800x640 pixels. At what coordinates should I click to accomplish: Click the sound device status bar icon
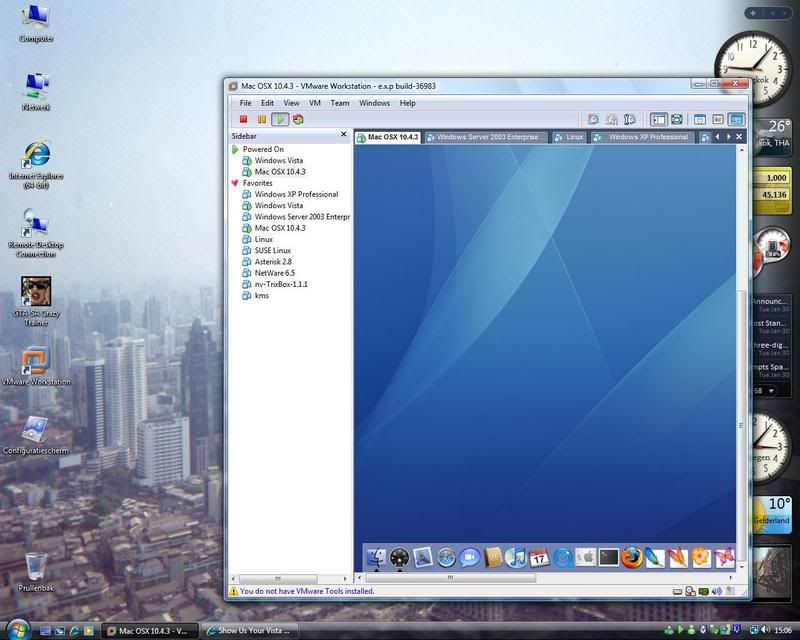[x=717, y=591]
